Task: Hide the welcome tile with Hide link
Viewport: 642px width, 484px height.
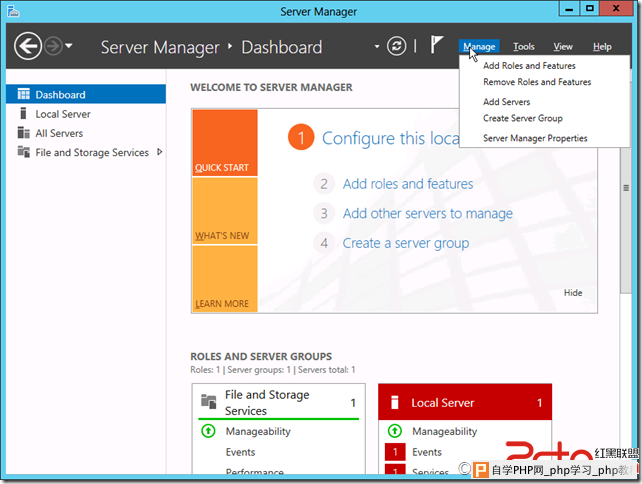Action: [573, 292]
